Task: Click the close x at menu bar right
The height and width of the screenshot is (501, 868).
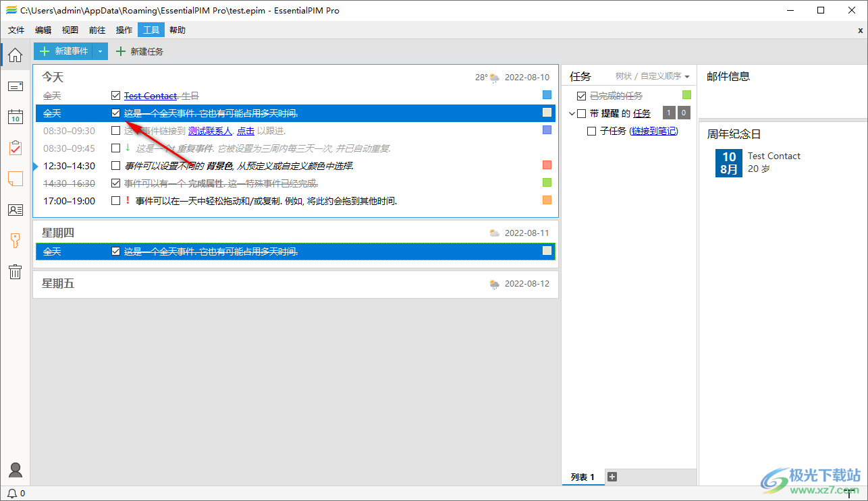Action: [860, 30]
